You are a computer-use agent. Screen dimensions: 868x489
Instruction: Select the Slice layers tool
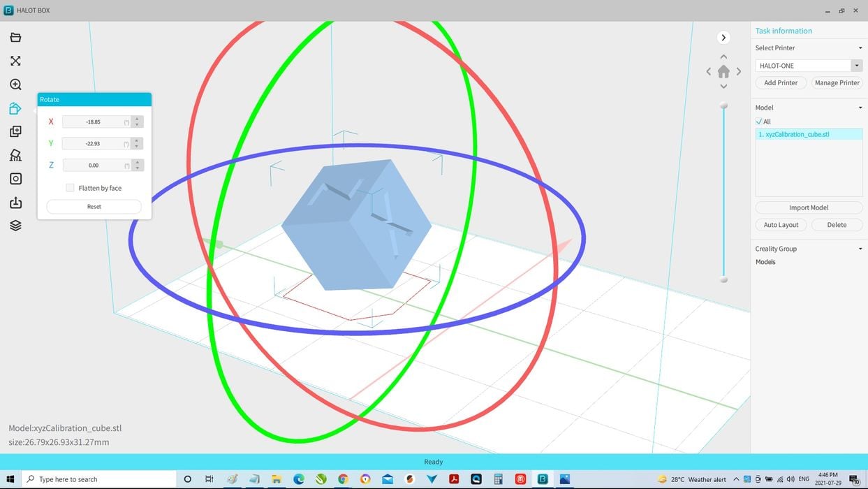tap(15, 225)
